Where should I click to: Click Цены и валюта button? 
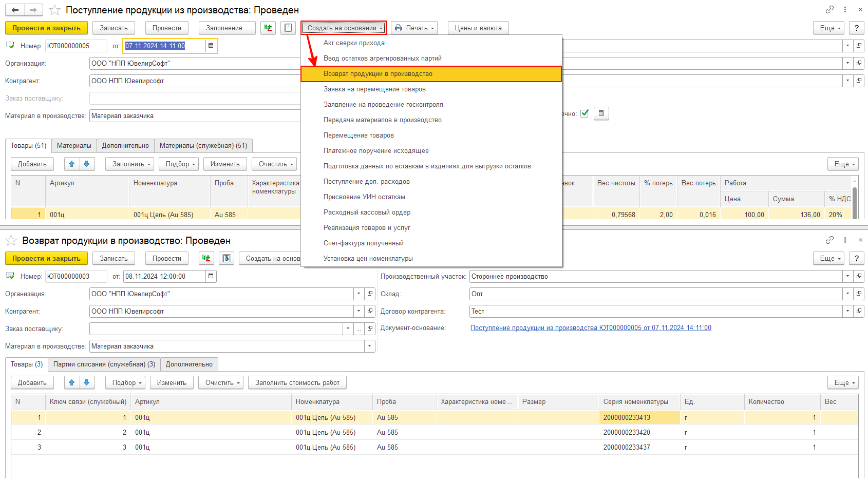tap(478, 28)
